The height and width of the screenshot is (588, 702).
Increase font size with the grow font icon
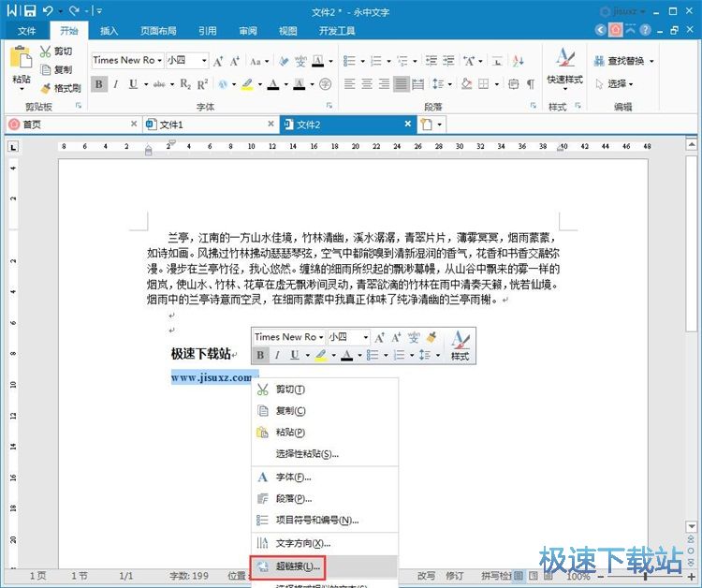(x=218, y=61)
